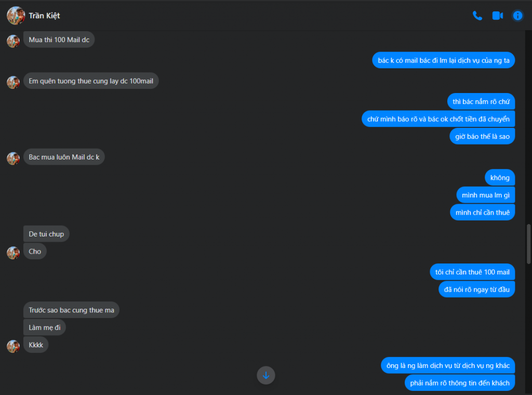Click message 'phải nắm rõ thông tin đến khách'

click(x=460, y=383)
